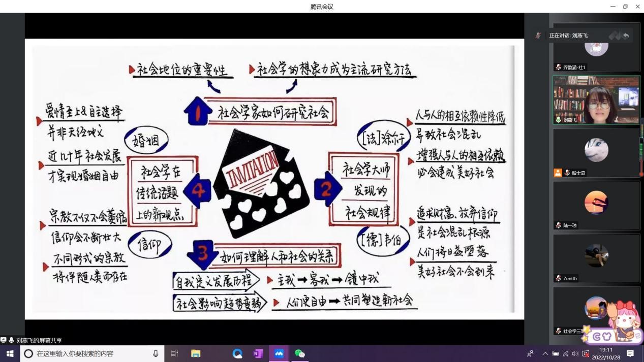Open WeChat from the taskbar
This screenshot has height=362, width=644.
point(300,353)
